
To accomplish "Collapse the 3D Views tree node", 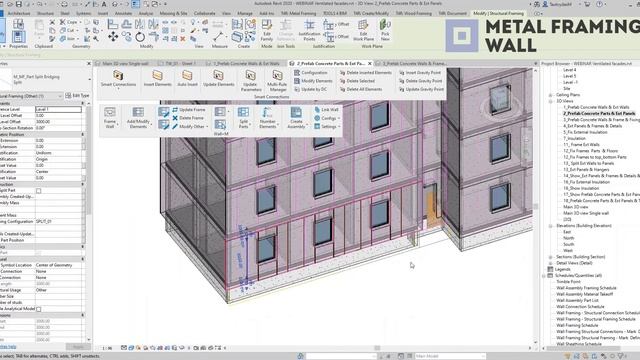I will point(550,101).
